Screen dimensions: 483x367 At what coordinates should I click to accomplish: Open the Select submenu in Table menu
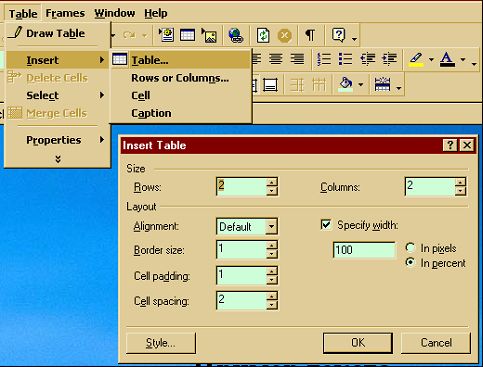[58, 96]
